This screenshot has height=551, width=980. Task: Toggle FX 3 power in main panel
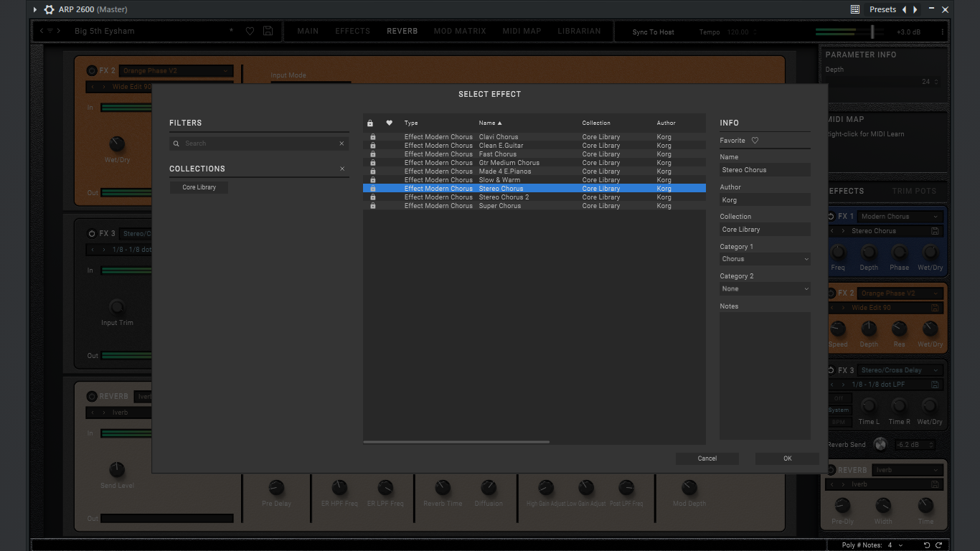[91, 233]
